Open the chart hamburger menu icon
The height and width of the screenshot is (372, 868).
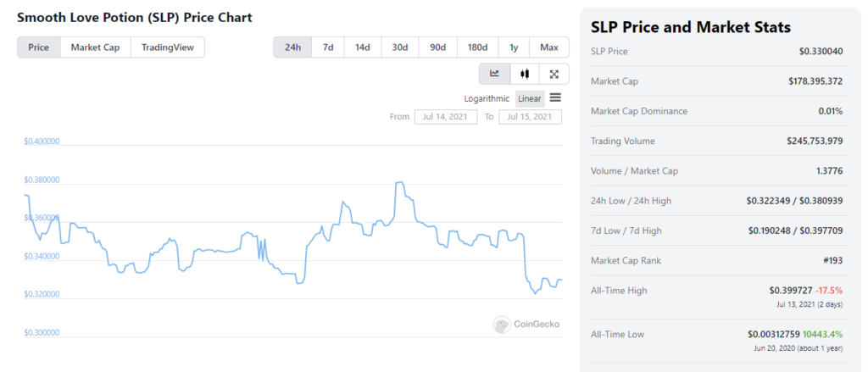pyautogui.click(x=555, y=98)
